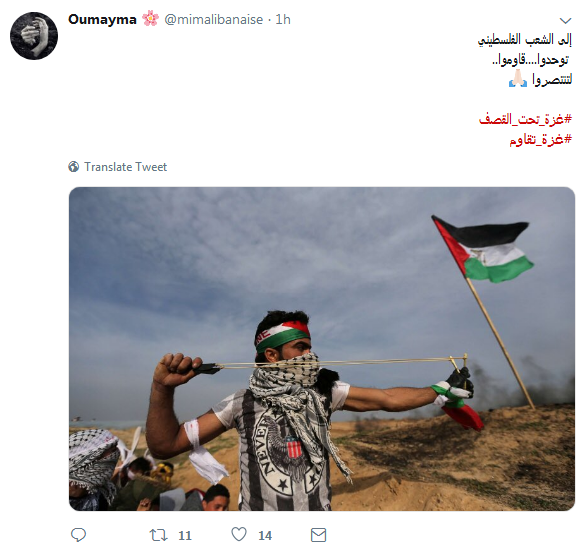Retweet this tweet using the arrows icon
The image size is (585, 547).
[x=158, y=535]
